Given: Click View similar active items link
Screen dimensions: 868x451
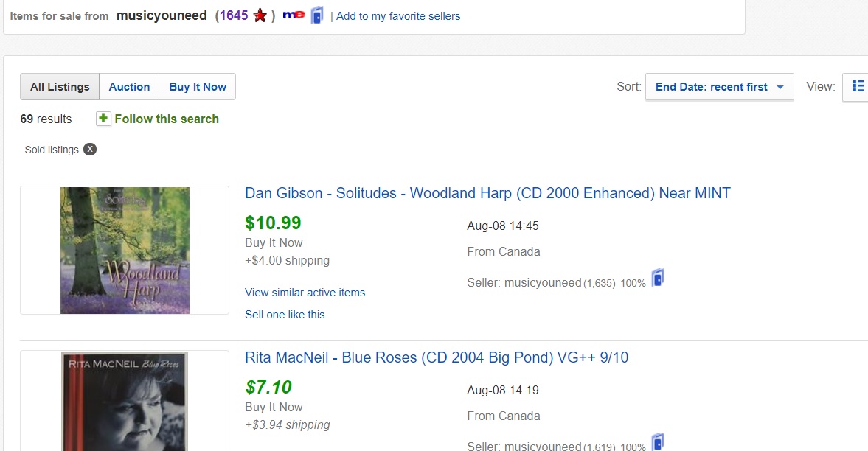Looking at the screenshot, I should click(x=305, y=293).
